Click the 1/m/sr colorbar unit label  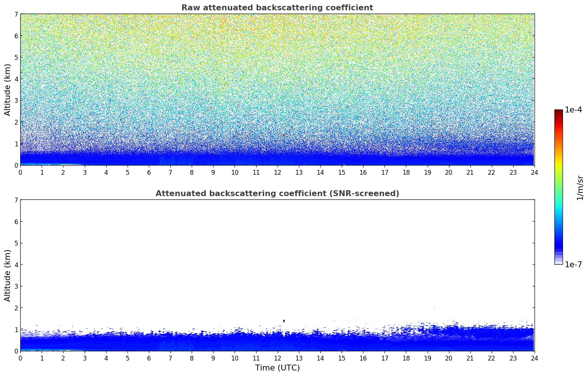pos(580,188)
